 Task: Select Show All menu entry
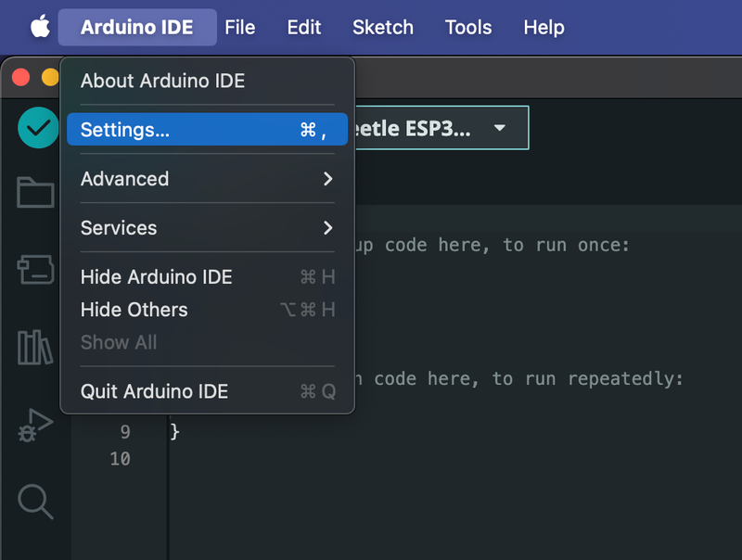click(x=207, y=342)
